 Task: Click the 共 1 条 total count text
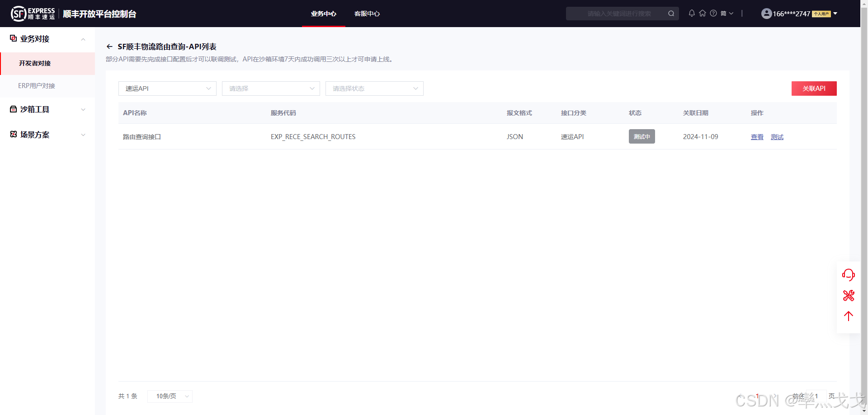click(128, 396)
